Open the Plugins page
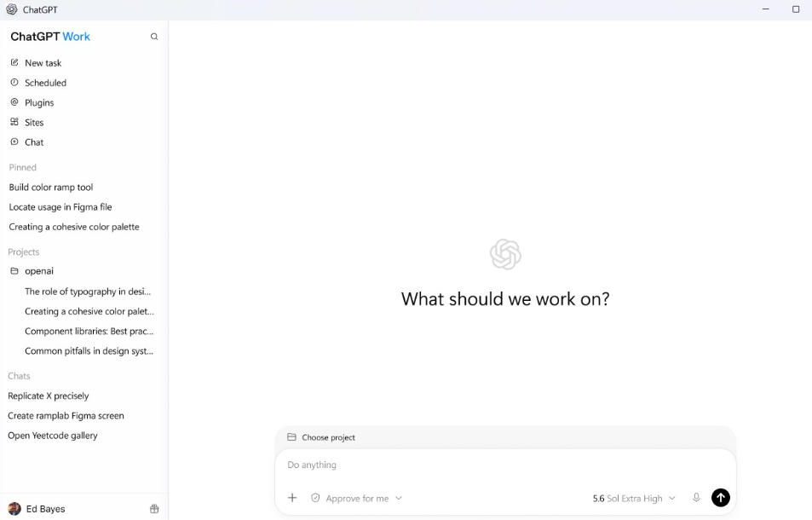The width and height of the screenshot is (812, 520). tap(39, 102)
